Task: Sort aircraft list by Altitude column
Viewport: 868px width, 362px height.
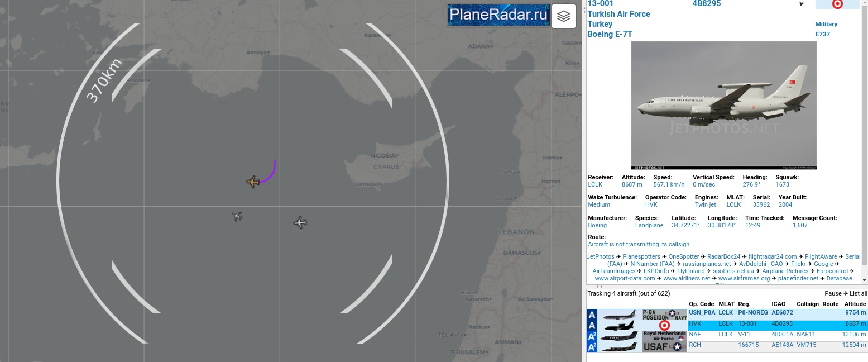Action: click(855, 304)
